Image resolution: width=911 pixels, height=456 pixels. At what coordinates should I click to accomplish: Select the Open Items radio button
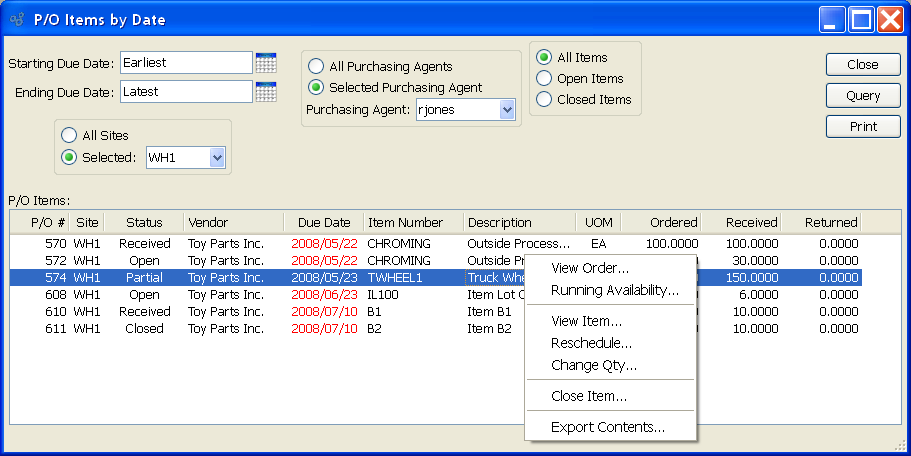(544, 78)
